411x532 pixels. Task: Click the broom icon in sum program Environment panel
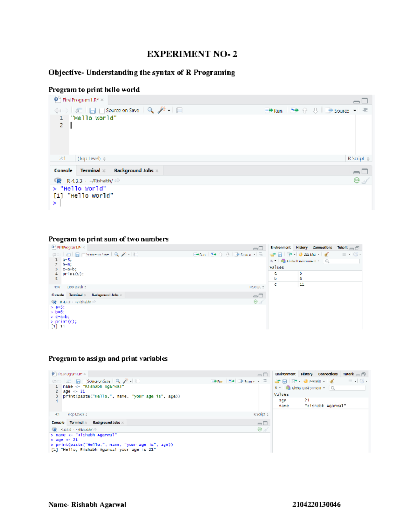[x=326, y=255]
